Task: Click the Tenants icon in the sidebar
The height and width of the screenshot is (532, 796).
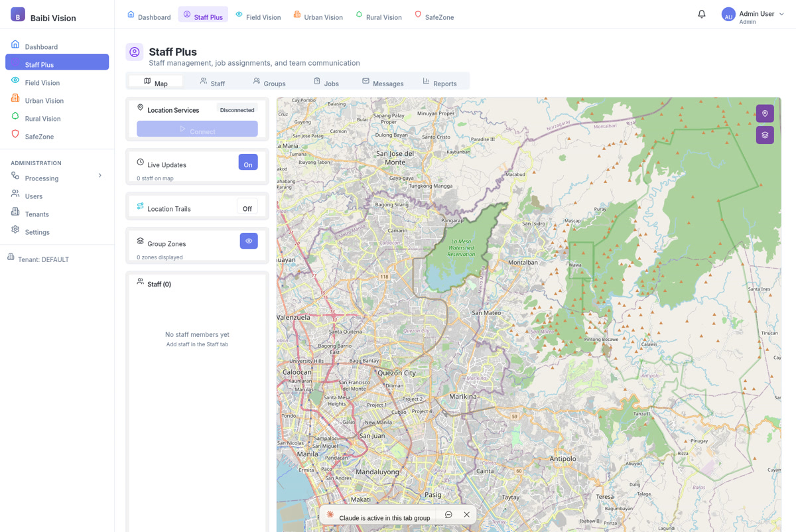Action: (x=15, y=214)
